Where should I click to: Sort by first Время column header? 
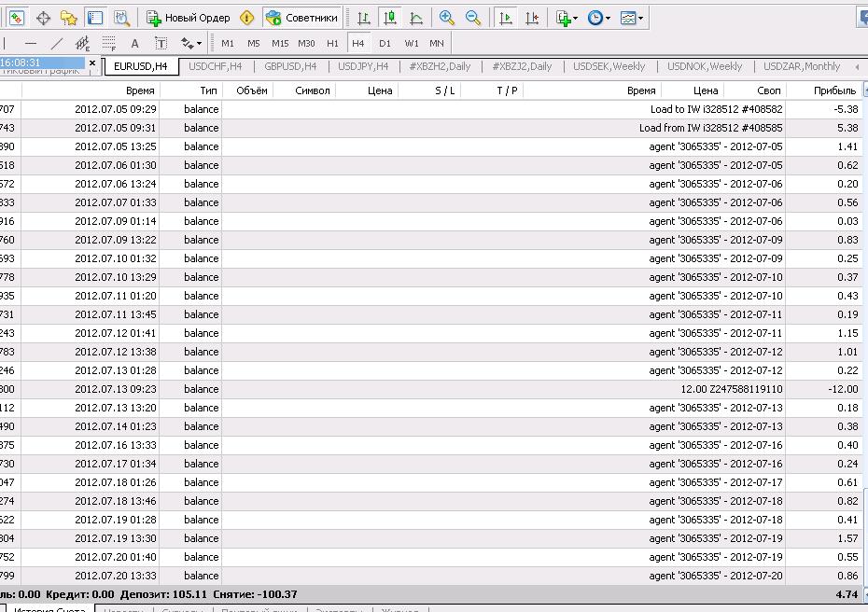91,90
